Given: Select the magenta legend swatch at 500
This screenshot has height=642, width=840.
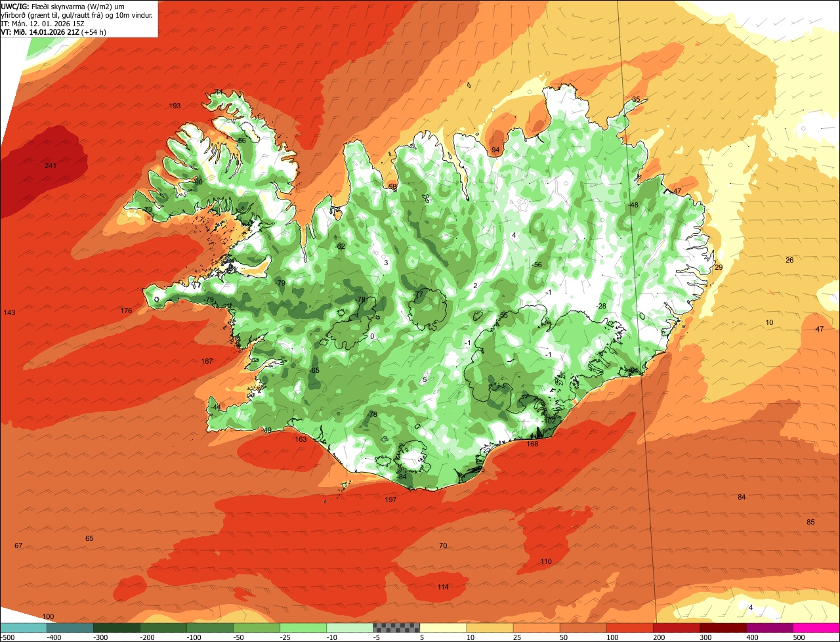Looking at the screenshot, I should click(816, 628).
